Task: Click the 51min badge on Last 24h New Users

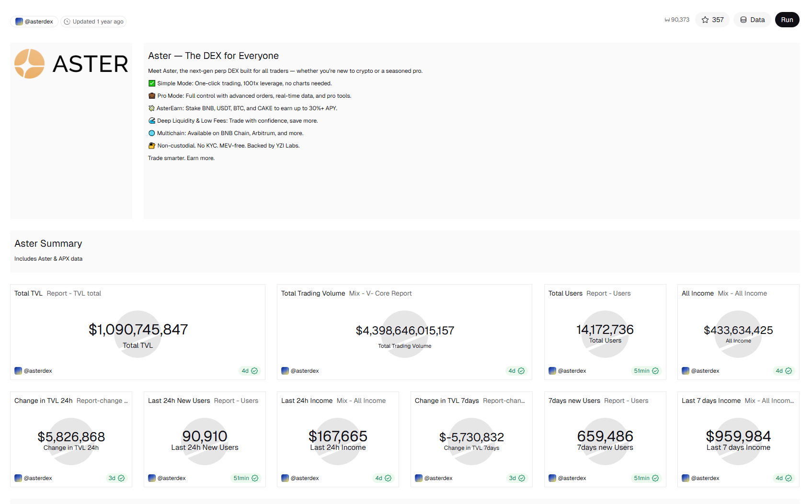Action: click(245, 478)
